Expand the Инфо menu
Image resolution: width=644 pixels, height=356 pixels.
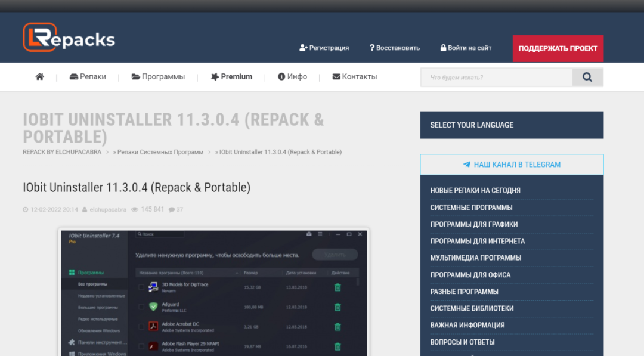pos(292,77)
